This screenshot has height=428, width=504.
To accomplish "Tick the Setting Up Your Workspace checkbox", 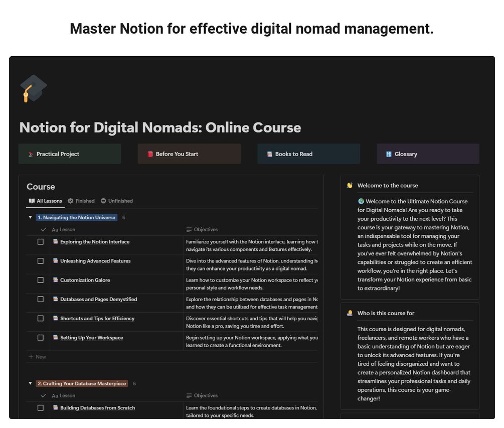I will pyautogui.click(x=41, y=338).
